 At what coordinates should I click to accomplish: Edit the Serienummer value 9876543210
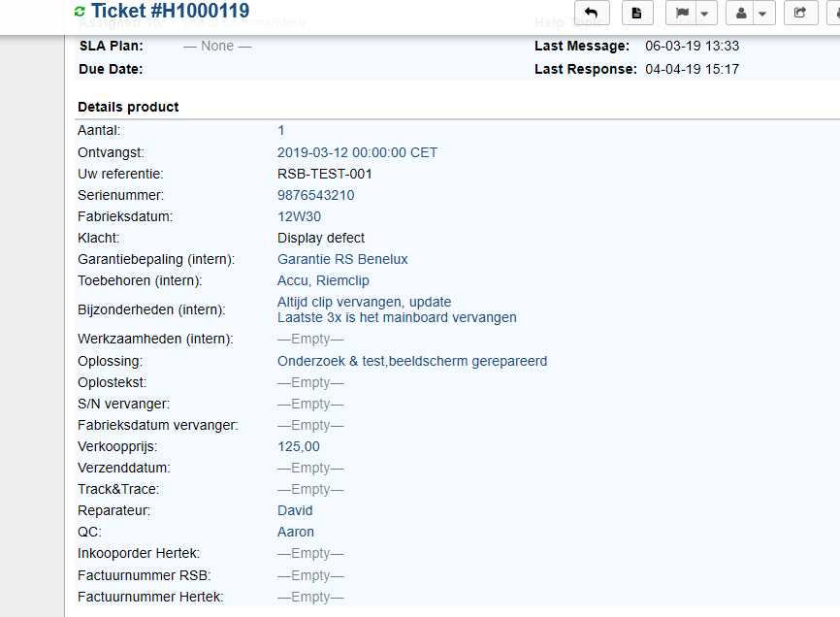click(316, 196)
